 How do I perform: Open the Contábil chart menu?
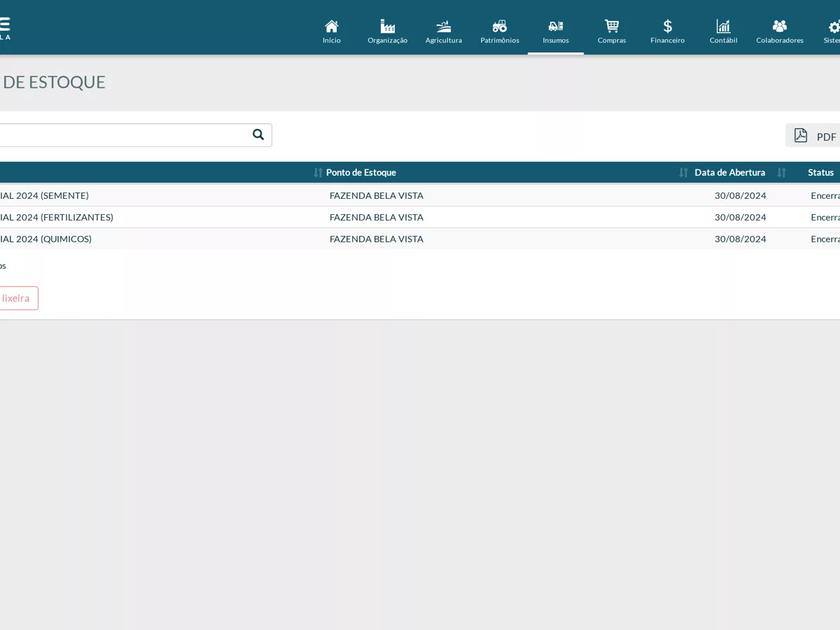coord(724,31)
